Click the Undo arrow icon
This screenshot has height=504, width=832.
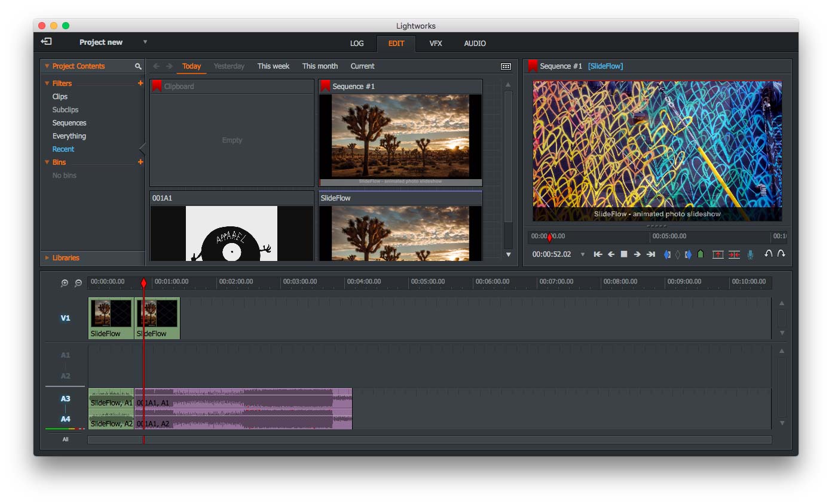pyautogui.click(x=769, y=254)
